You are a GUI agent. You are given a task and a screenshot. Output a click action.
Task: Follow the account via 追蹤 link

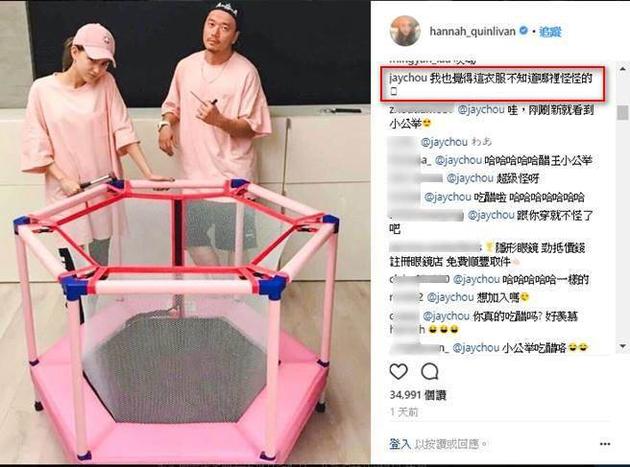click(550, 31)
